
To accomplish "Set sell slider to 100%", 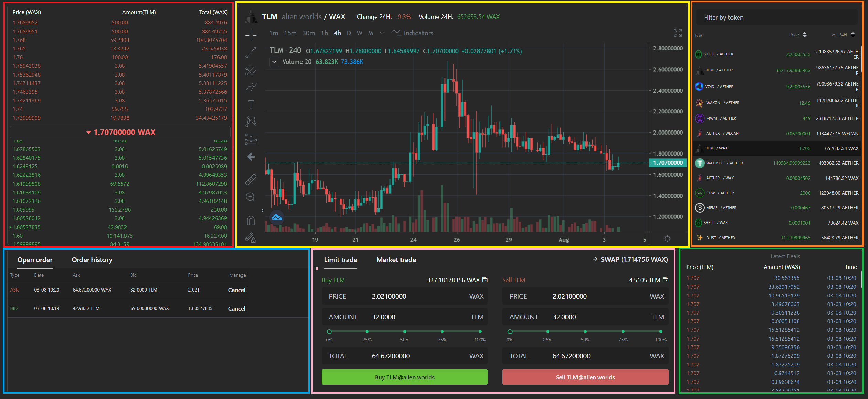I will click(661, 331).
